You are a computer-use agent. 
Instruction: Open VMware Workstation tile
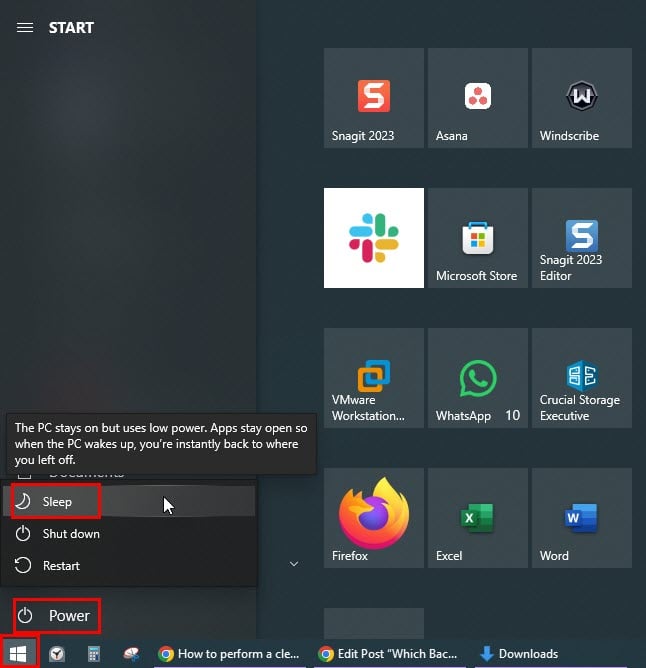pos(373,378)
